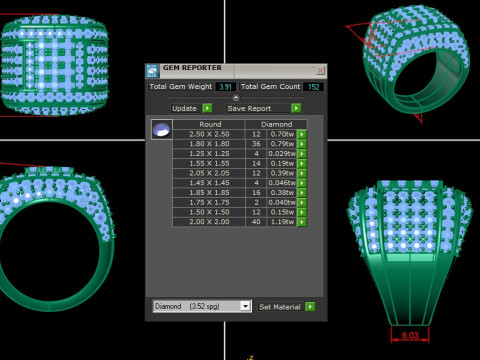The image size is (480, 360).
Task: Select the 1.25 X 1.25 size cell
Action: tap(209, 154)
